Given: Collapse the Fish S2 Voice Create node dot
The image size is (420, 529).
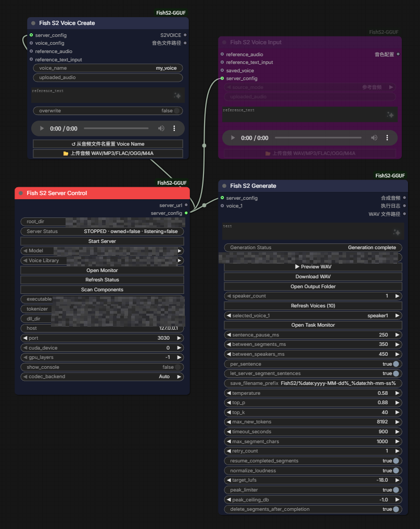Looking at the screenshot, I should (33, 23).
